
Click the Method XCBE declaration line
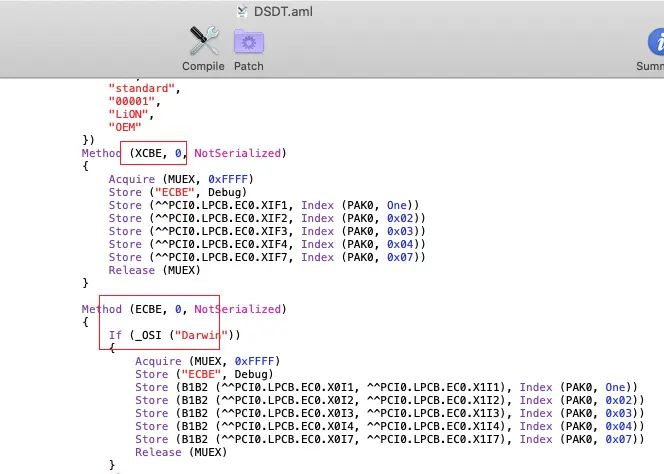point(184,153)
